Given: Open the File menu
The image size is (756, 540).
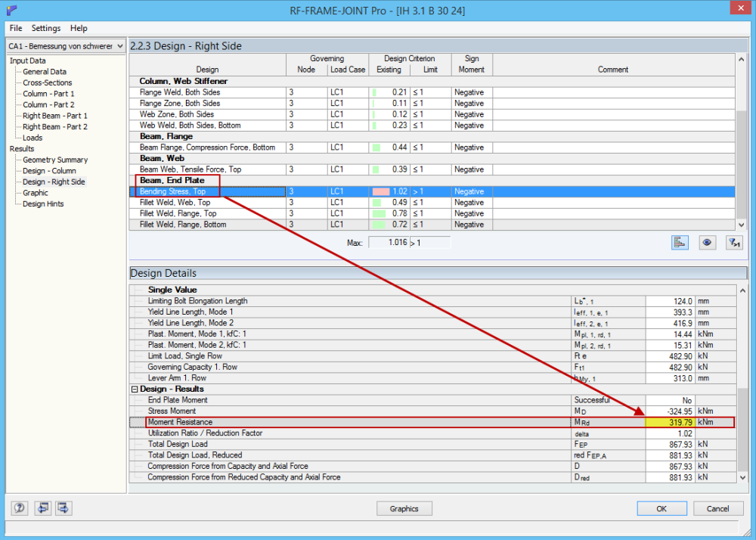Looking at the screenshot, I should [15, 28].
